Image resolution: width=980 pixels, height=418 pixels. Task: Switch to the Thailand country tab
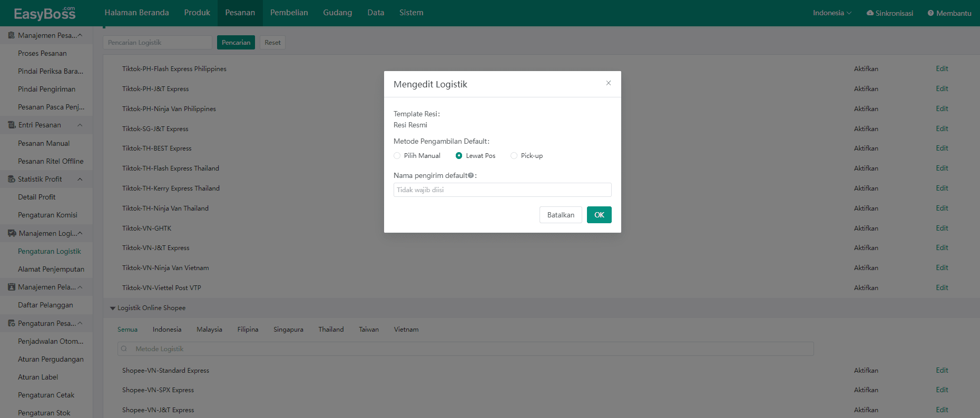331,330
